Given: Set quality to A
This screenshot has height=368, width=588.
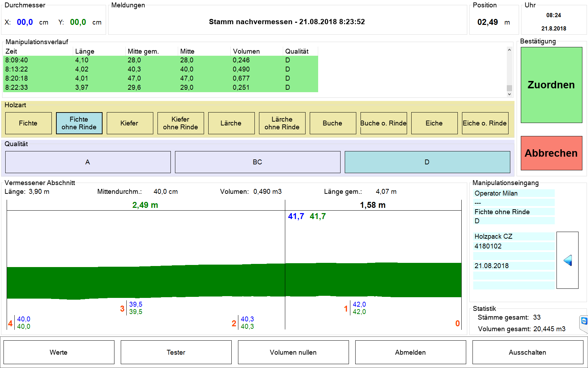Looking at the screenshot, I should [x=88, y=162].
